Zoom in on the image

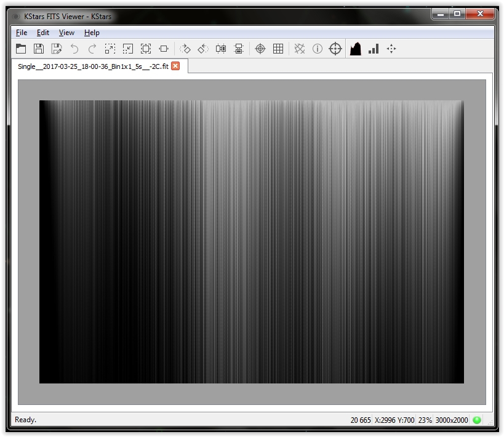[110, 49]
